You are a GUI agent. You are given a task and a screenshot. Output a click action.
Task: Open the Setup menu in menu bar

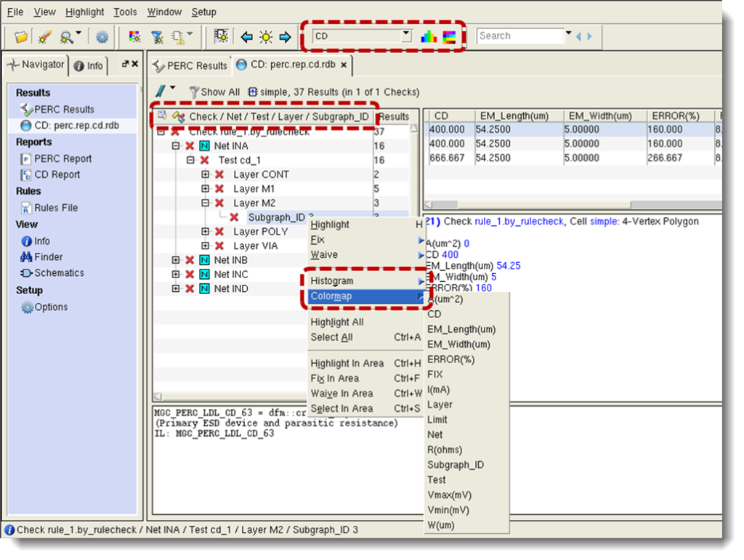click(204, 12)
